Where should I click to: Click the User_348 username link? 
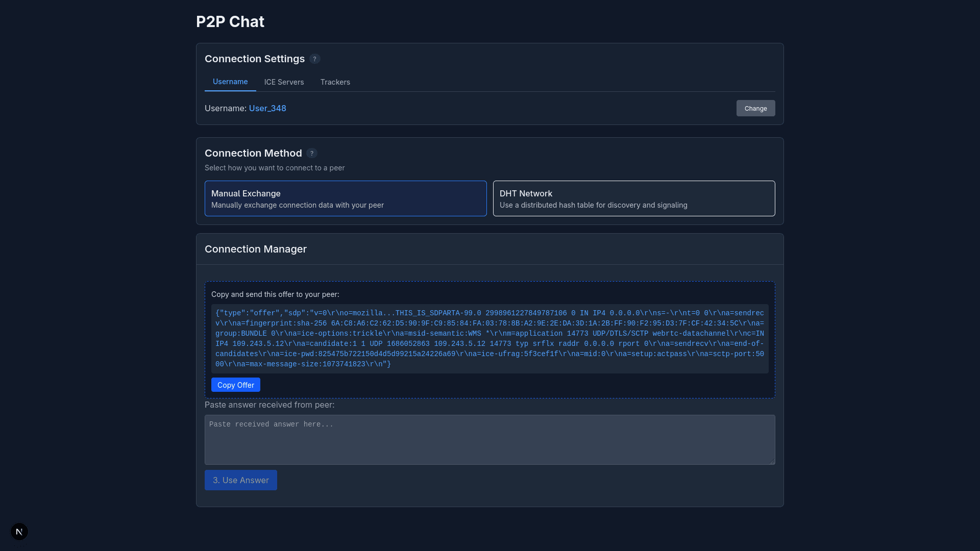click(x=267, y=108)
